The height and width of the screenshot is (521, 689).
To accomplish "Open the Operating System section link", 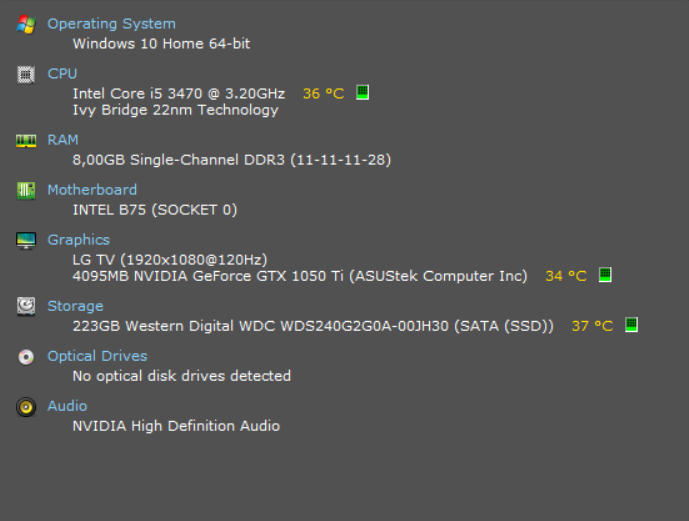I will tap(112, 24).
